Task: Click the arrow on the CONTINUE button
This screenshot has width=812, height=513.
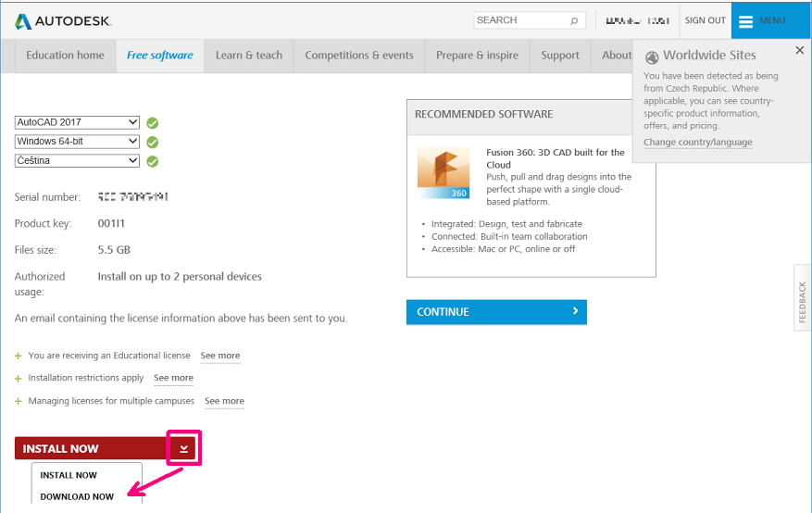Action: pyautogui.click(x=575, y=310)
